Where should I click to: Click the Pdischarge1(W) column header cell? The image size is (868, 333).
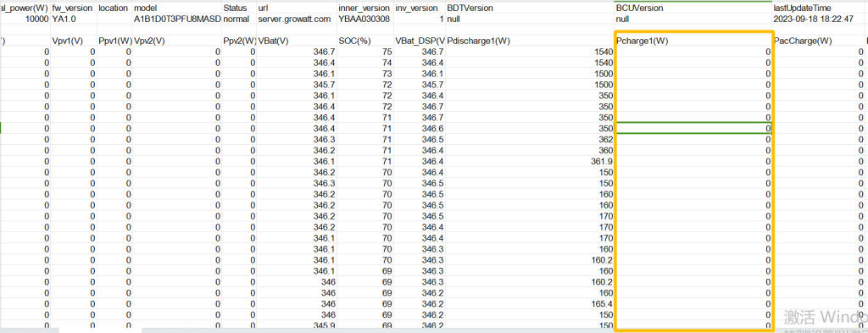[530, 41]
